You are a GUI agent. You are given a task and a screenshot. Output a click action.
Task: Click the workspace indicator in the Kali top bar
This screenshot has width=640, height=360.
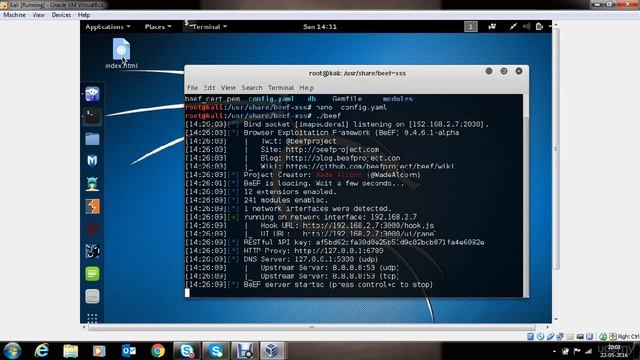[471, 27]
